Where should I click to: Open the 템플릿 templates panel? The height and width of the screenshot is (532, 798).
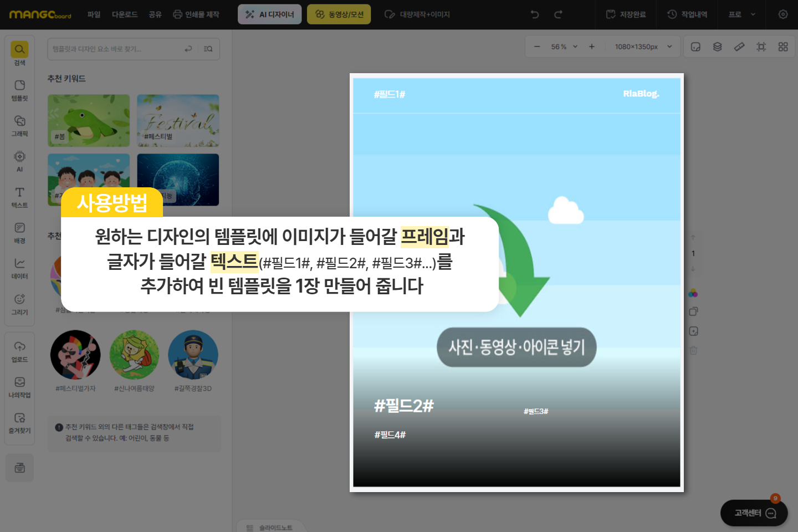tap(19, 90)
